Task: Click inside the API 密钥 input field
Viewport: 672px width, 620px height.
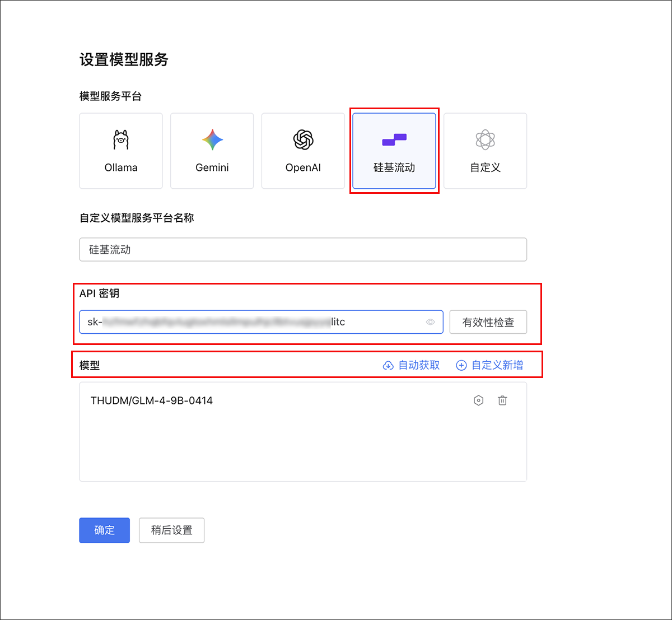Action: point(252,322)
